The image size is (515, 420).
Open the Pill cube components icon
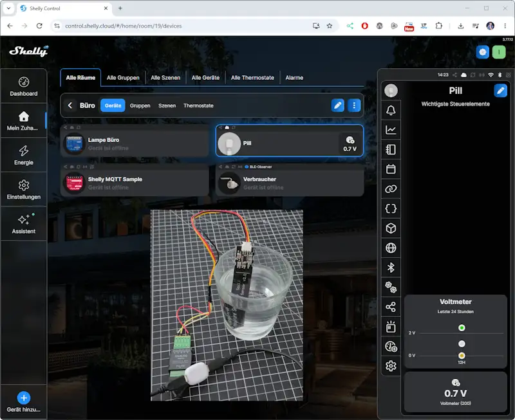[391, 228]
